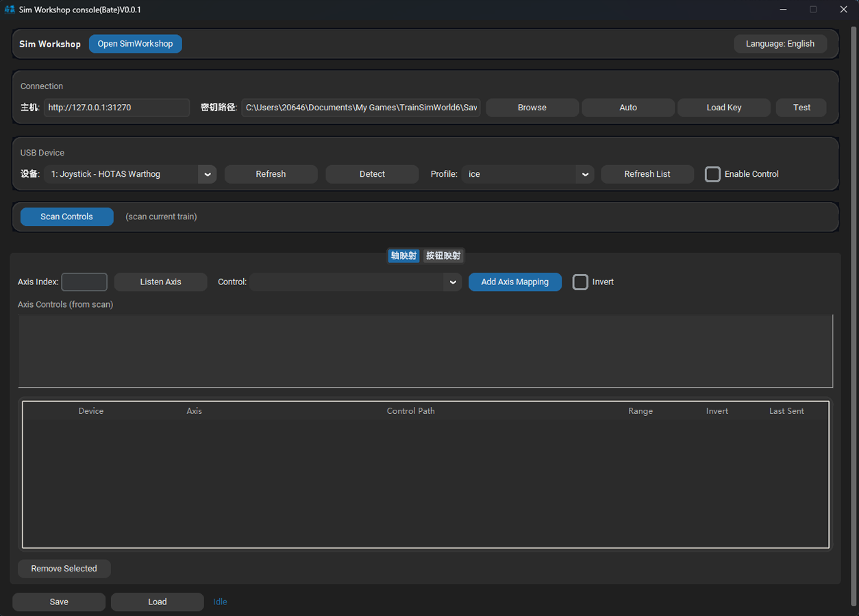The width and height of the screenshot is (859, 616).
Task: Open the Profile dropdown showing ice
Action: [584, 174]
